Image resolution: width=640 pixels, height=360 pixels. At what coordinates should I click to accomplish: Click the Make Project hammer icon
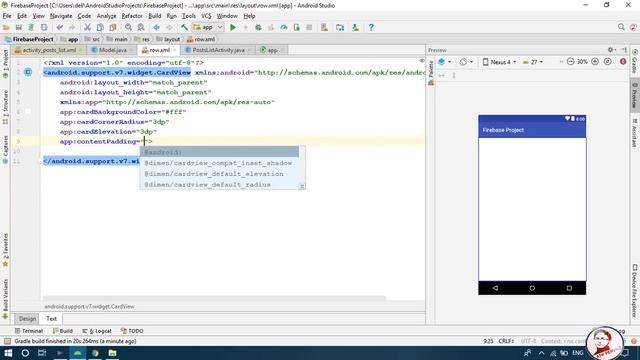pyautogui.click(x=184, y=27)
